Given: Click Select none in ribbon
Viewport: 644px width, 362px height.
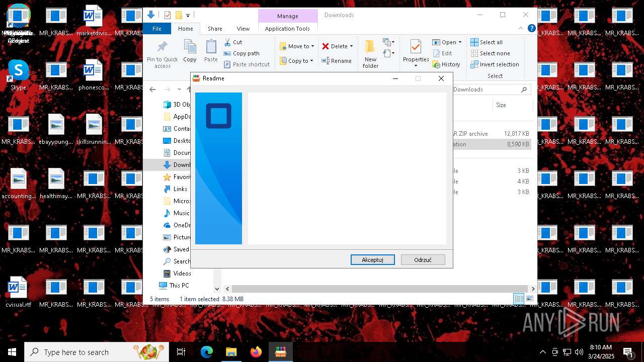Looking at the screenshot, I should (490, 53).
